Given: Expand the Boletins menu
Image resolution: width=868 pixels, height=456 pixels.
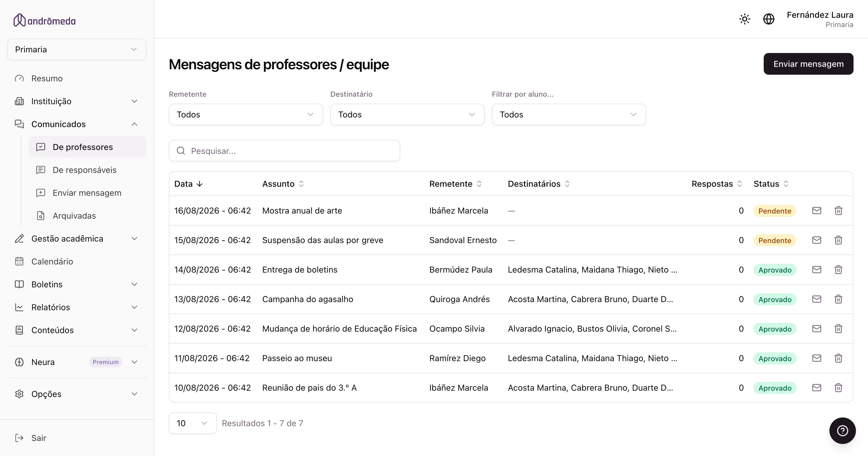Looking at the screenshot, I should 77,285.
